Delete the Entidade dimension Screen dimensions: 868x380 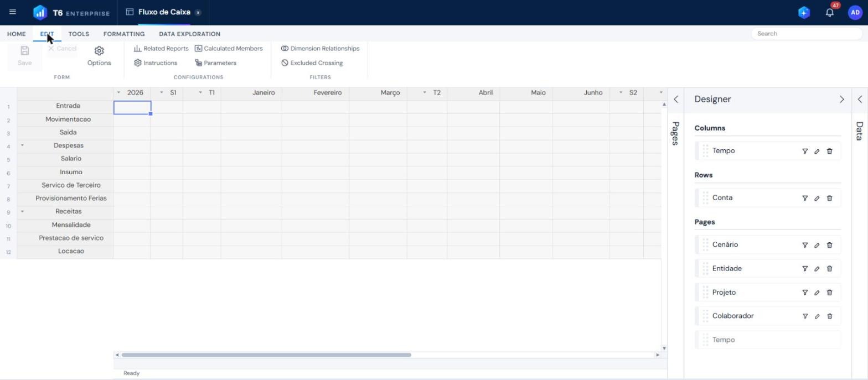pyautogui.click(x=829, y=269)
